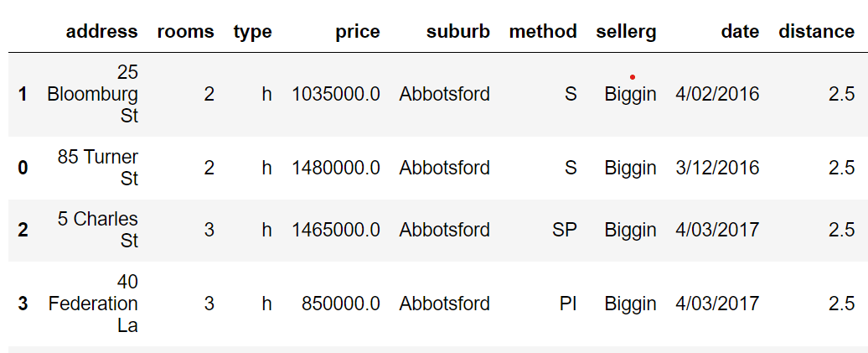Click the date column header

pos(740,32)
